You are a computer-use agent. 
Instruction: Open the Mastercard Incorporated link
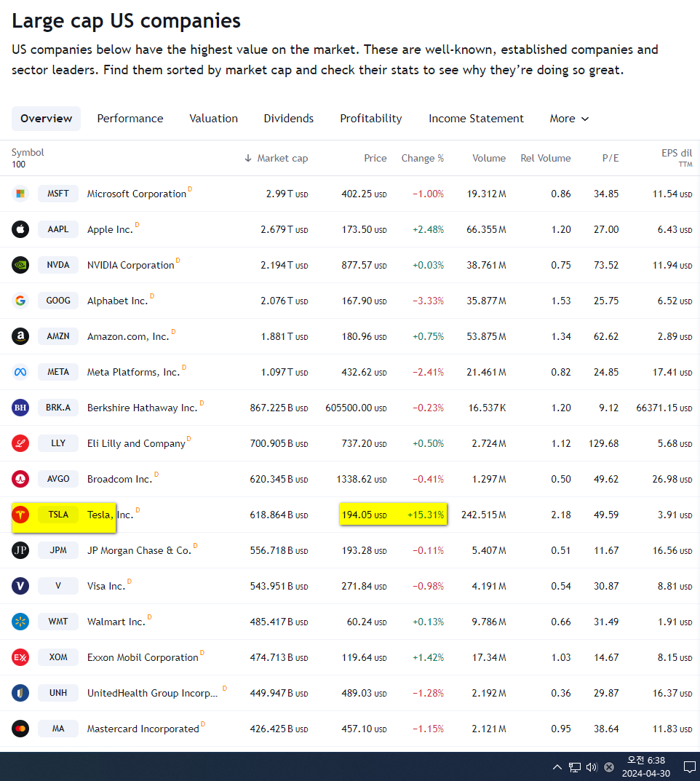pyautogui.click(x=143, y=729)
